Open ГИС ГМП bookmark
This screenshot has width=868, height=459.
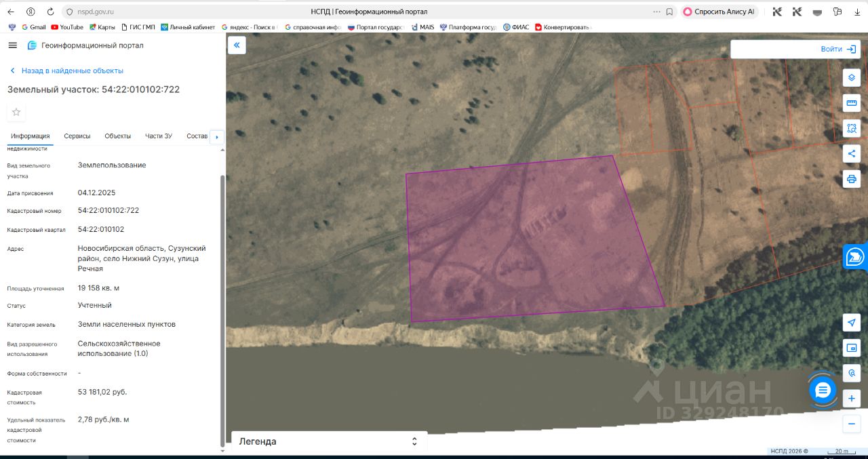click(x=138, y=27)
